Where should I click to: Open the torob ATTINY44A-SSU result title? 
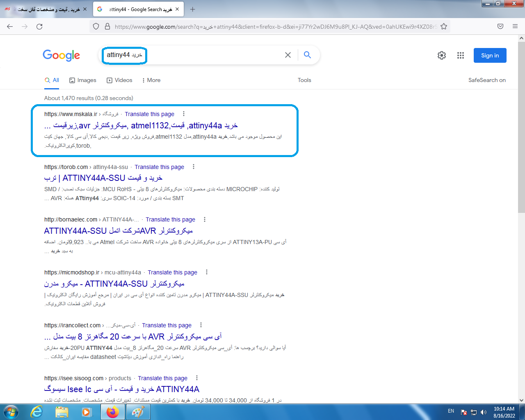103,178
